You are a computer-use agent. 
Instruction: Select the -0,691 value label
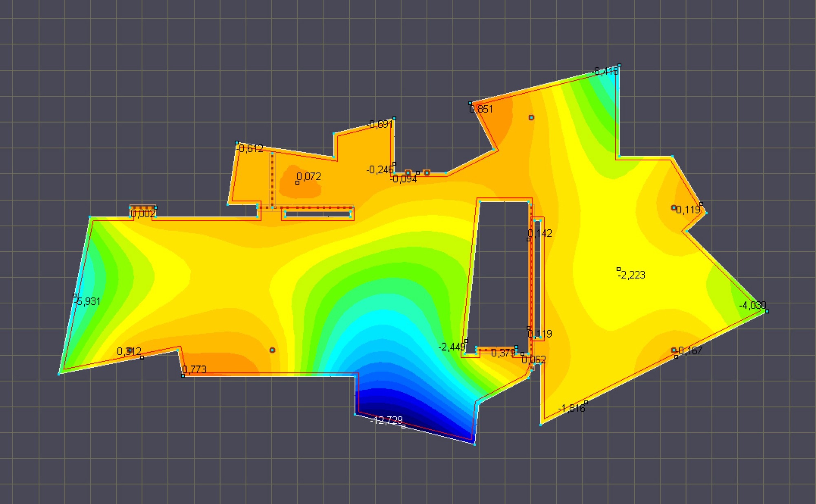(380, 124)
